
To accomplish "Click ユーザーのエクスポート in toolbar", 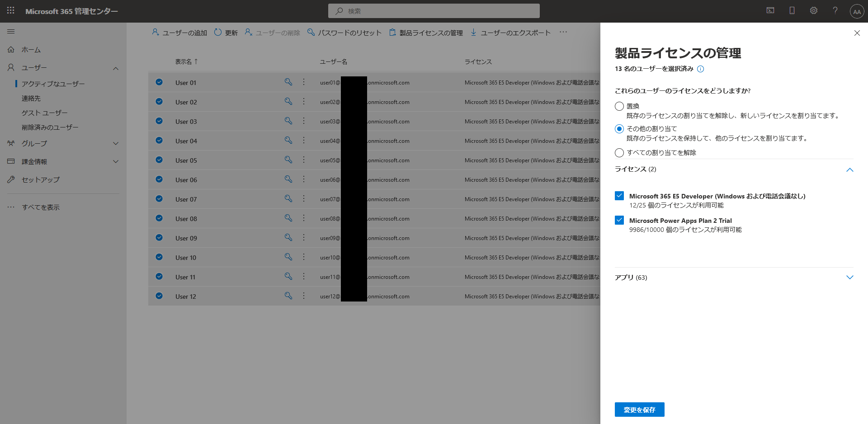I will tap(510, 33).
